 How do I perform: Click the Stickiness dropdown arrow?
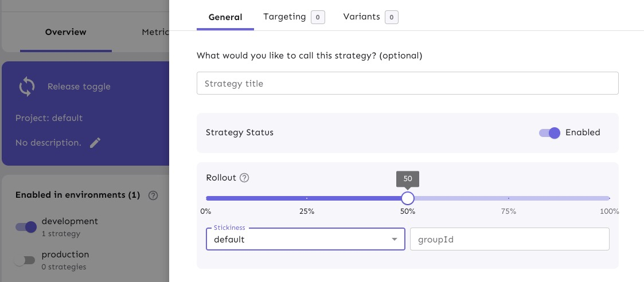click(394, 240)
